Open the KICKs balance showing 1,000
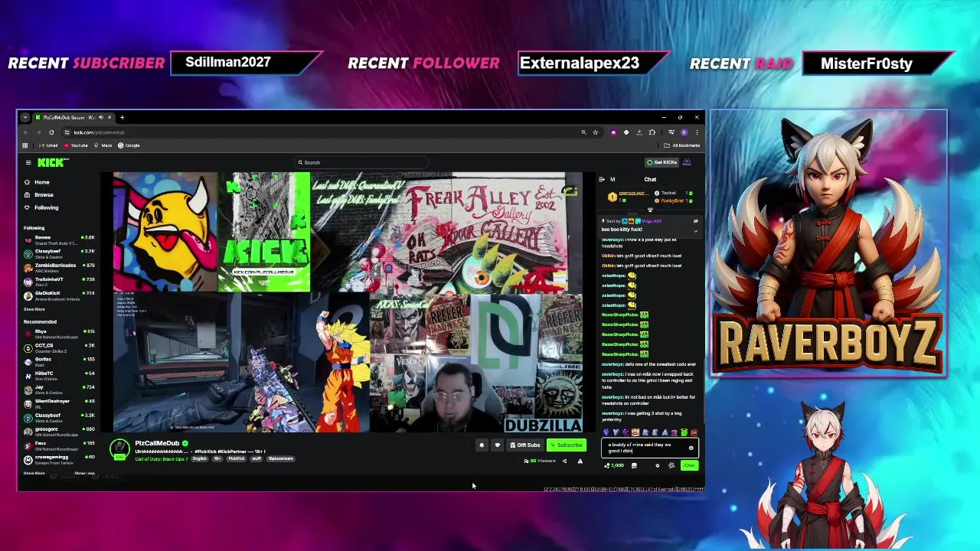The width and height of the screenshot is (980, 551). (615, 465)
